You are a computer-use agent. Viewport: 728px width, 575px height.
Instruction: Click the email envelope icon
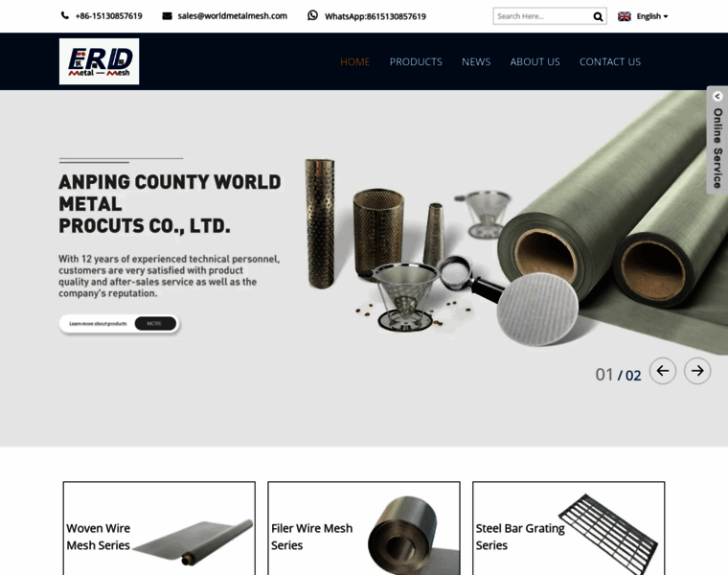(x=167, y=16)
